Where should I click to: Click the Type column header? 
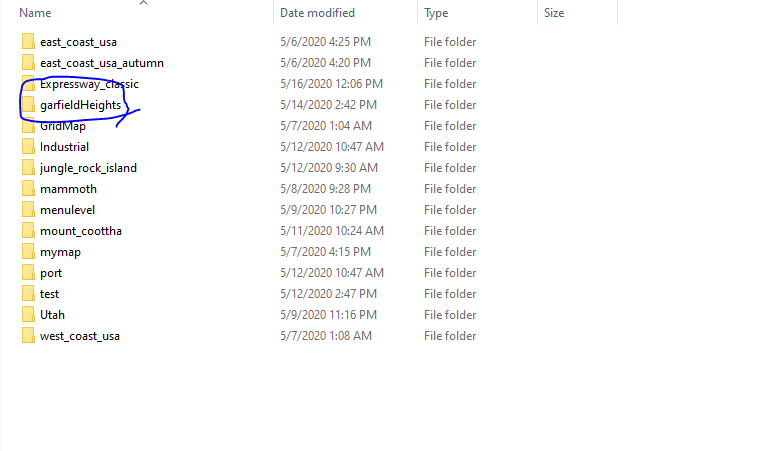436,13
